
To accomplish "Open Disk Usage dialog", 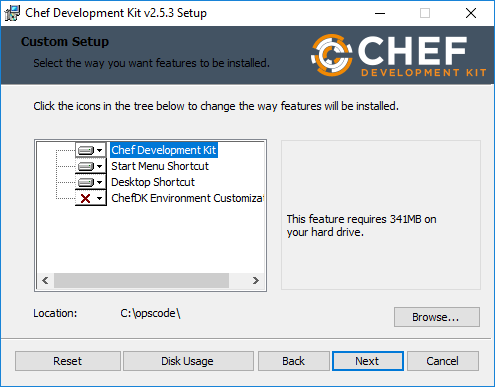I will 188,361.
